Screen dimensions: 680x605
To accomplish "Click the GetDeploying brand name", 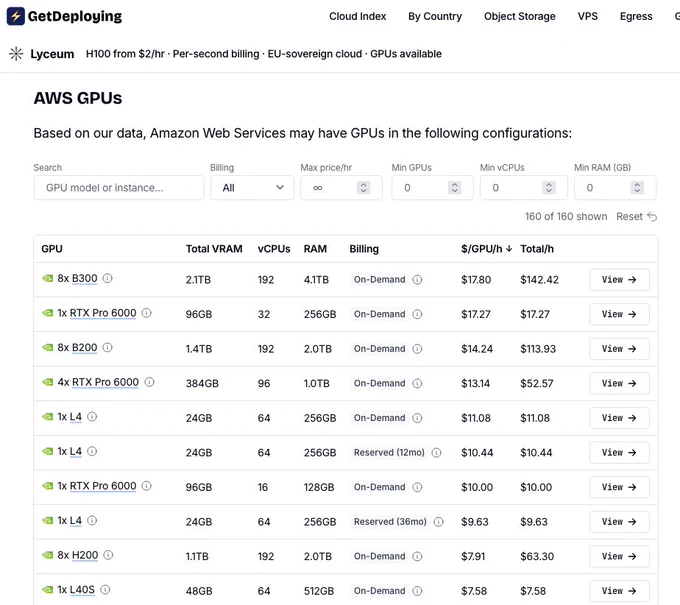I will tap(75, 16).
